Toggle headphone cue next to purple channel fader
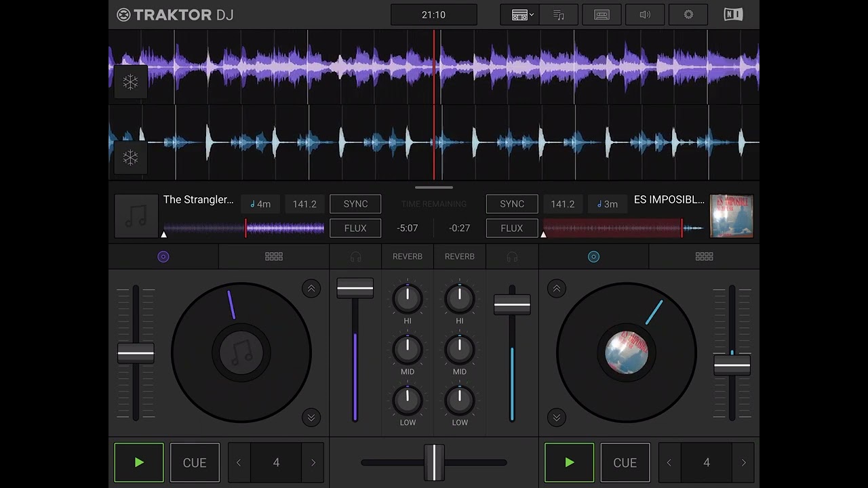The image size is (868, 488). coord(355,257)
